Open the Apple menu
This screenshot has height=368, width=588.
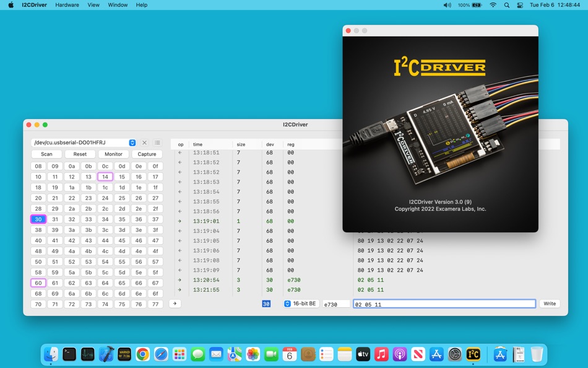pos(11,5)
